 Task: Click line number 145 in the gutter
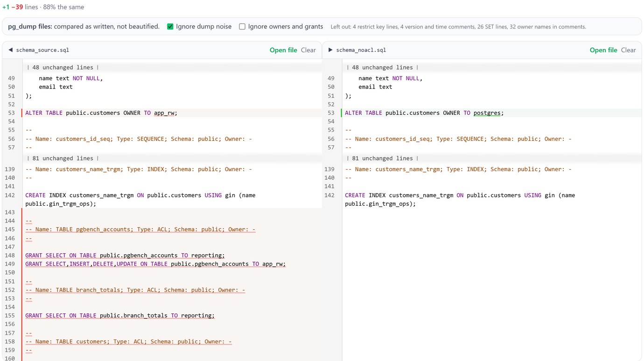click(x=10, y=229)
